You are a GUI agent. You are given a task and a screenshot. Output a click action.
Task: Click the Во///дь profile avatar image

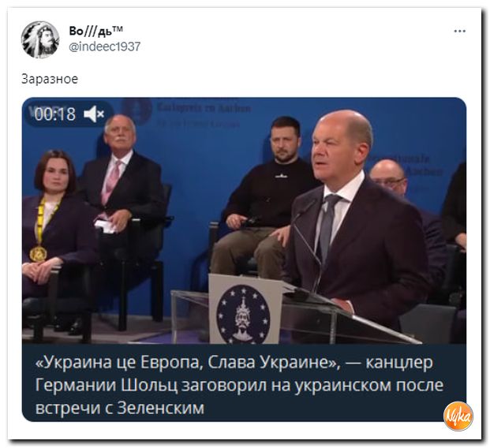pos(40,39)
